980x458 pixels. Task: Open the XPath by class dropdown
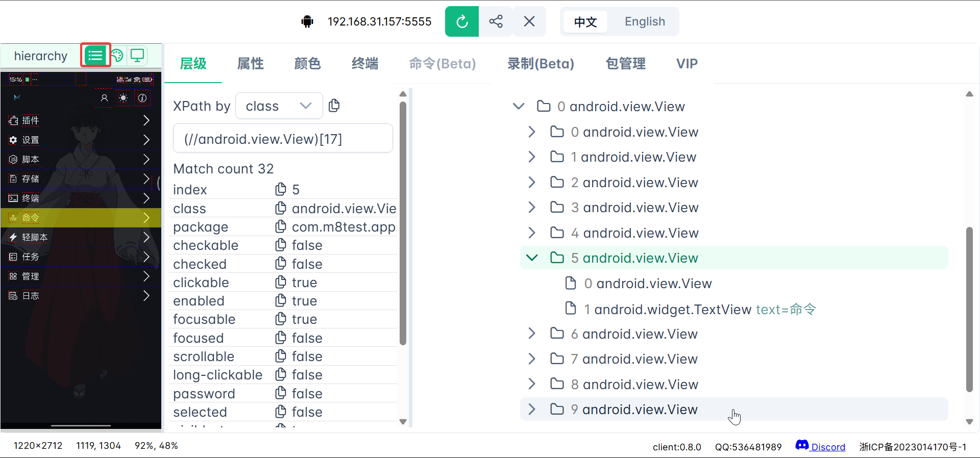click(279, 106)
